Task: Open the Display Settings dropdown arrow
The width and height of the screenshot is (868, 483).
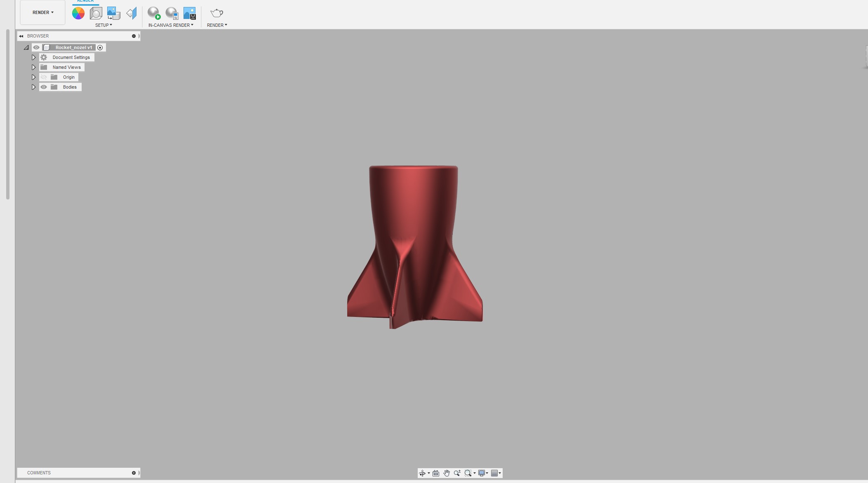Action: 487,473
